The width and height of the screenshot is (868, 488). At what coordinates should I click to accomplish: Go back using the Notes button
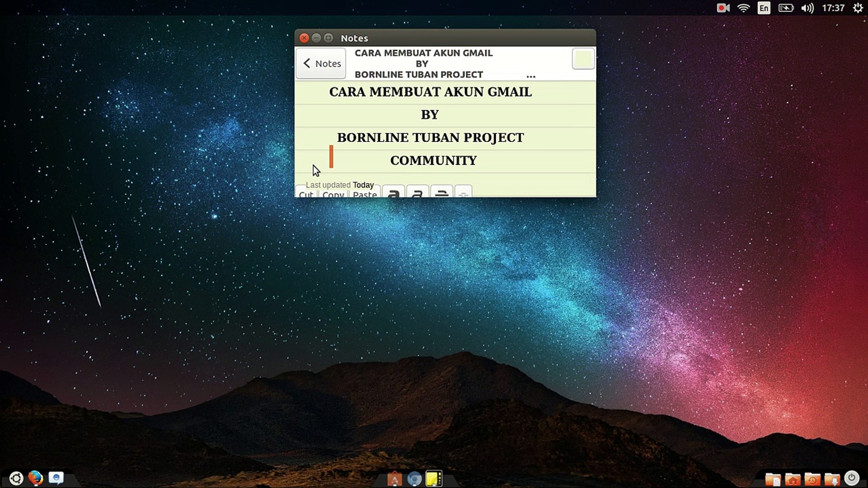tap(320, 63)
